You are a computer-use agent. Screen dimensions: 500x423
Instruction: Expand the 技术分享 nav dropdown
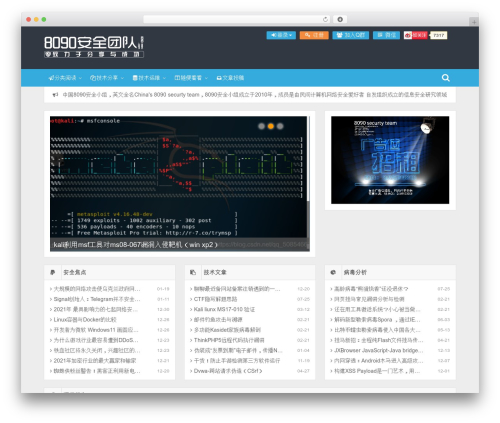click(x=107, y=78)
